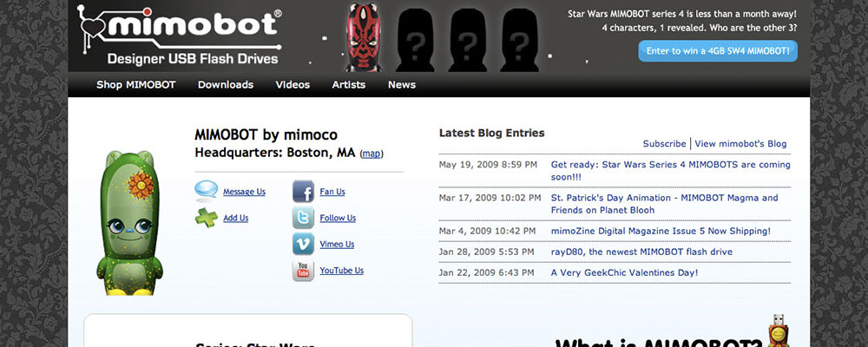Viewport: 868px width, 347px height.
Task: Open the News menu item
Action: click(x=402, y=85)
